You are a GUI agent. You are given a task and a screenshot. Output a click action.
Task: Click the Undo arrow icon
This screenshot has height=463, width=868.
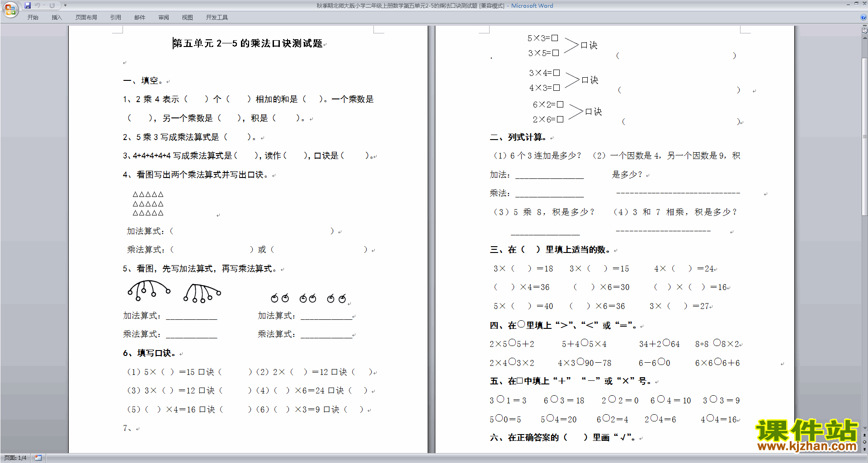[x=38, y=5]
